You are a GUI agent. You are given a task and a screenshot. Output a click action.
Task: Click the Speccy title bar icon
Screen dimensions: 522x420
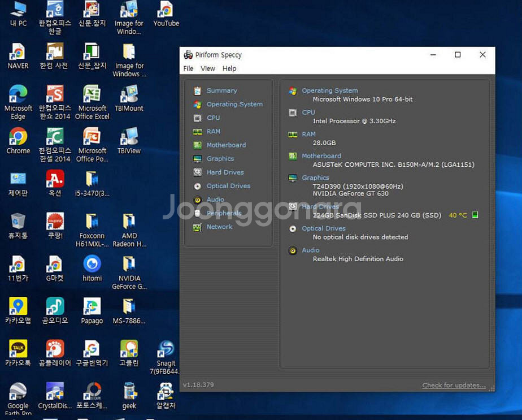[188, 55]
